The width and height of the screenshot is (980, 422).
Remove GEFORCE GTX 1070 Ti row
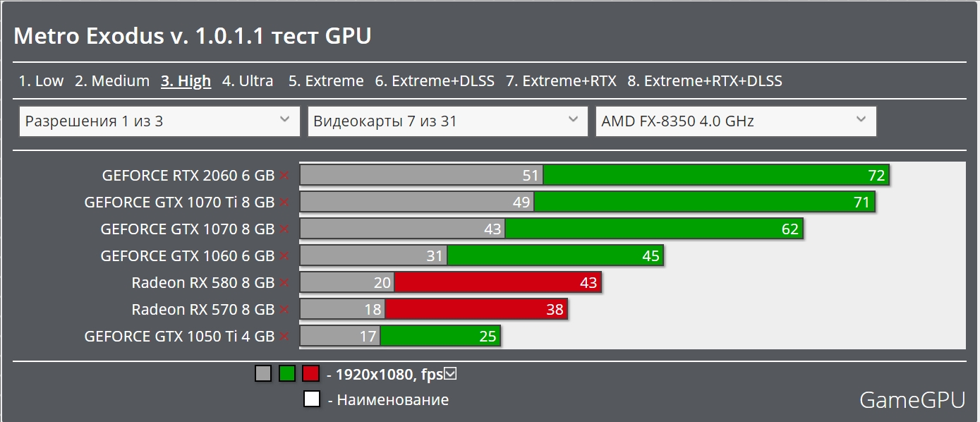pyautogui.click(x=284, y=203)
